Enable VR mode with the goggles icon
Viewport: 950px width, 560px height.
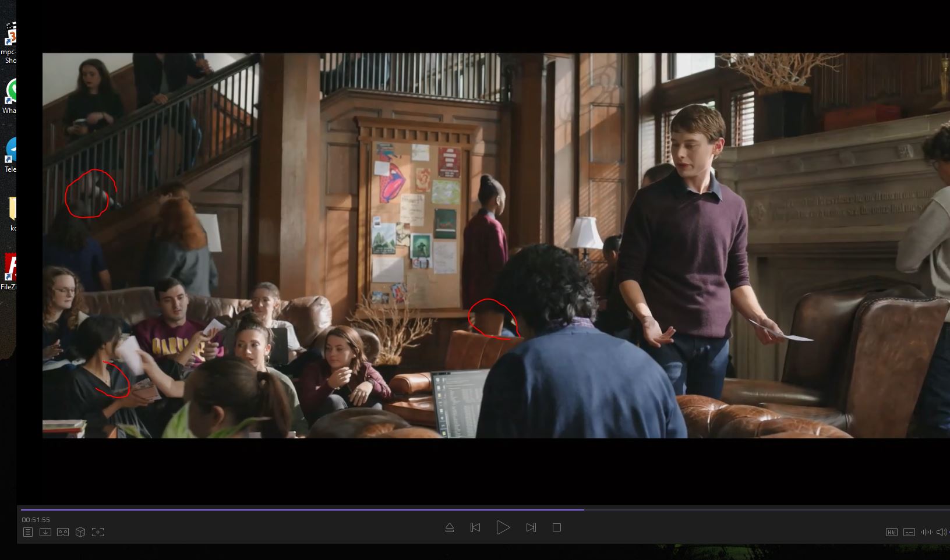[x=63, y=532]
